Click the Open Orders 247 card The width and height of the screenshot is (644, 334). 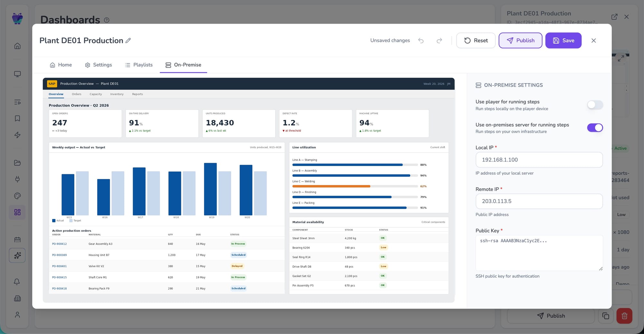pos(85,123)
